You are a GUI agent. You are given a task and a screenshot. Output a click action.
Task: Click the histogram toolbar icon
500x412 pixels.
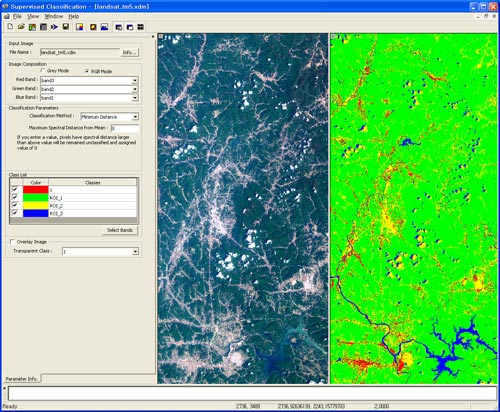pyautogui.click(x=104, y=27)
